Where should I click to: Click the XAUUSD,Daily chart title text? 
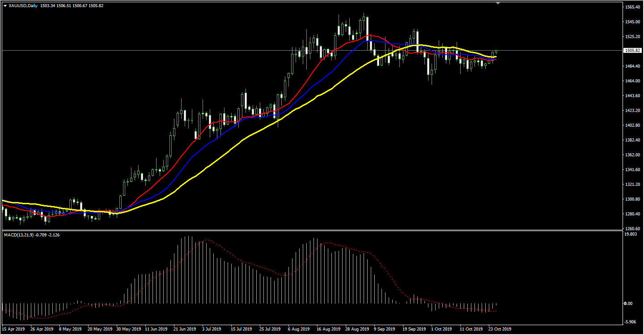coord(23,6)
